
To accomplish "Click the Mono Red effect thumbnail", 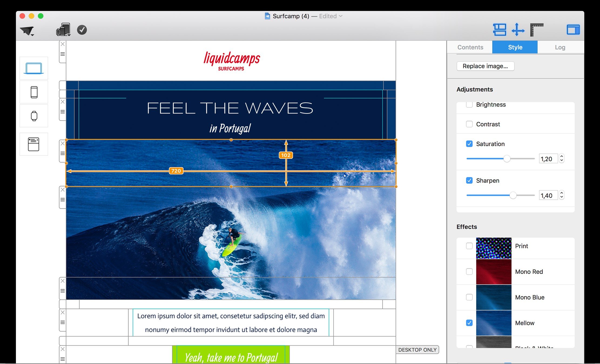I will [494, 272].
